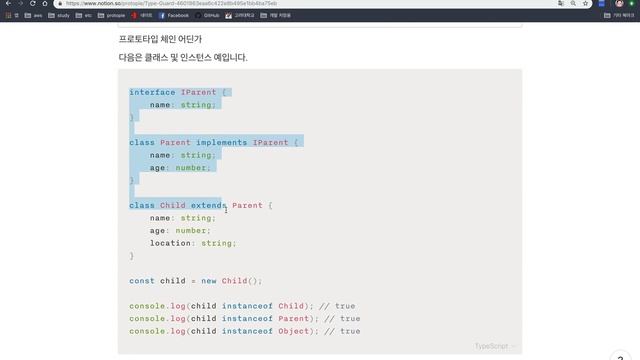Click 'child instanceof Child' console line
640x360 pixels.
pos(242,306)
